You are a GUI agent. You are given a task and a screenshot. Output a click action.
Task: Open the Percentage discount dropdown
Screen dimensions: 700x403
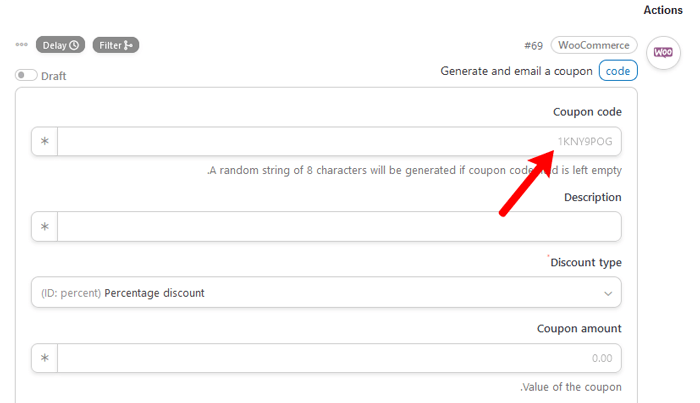tap(320, 293)
